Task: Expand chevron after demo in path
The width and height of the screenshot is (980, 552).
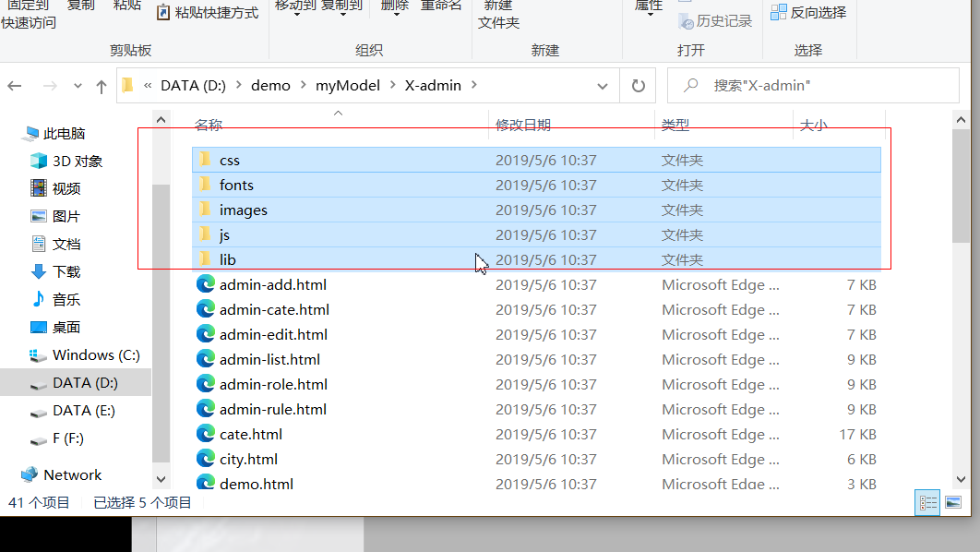Action: click(x=303, y=85)
